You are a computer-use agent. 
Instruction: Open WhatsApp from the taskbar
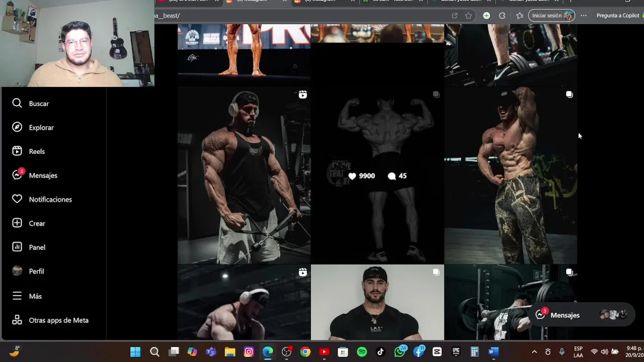click(400, 352)
